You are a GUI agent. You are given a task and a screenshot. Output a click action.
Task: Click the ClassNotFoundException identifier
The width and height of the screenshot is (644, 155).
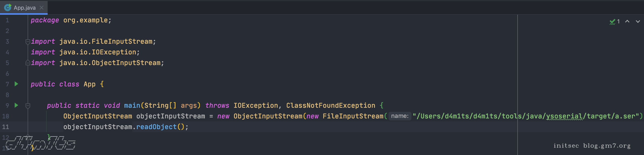[331, 105]
